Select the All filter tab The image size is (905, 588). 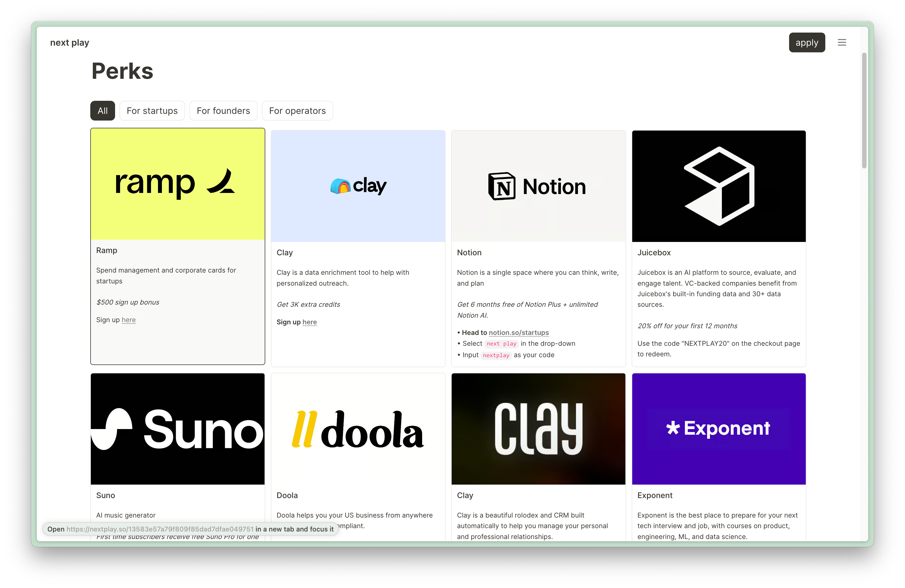[102, 111]
